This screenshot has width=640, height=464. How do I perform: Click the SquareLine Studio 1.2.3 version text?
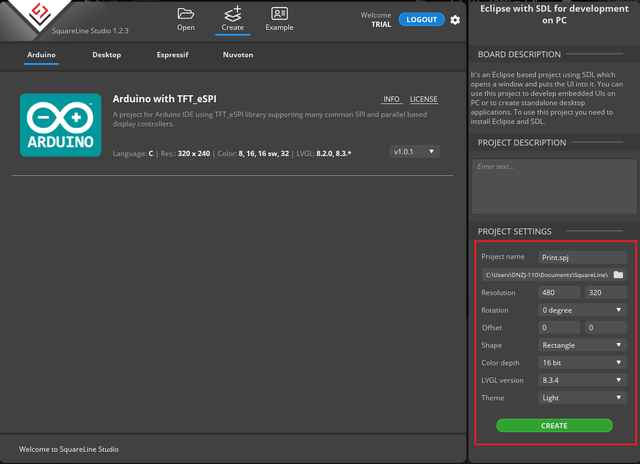pyautogui.click(x=90, y=31)
